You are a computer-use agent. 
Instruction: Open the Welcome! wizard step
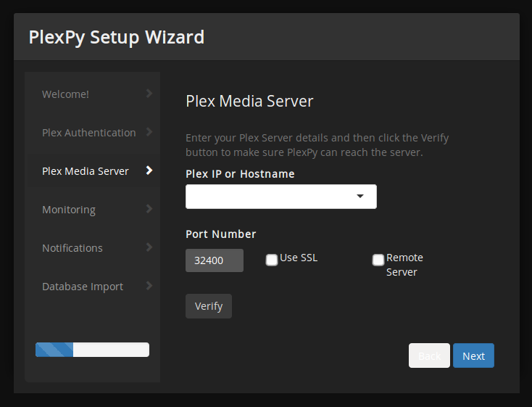(x=92, y=94)
